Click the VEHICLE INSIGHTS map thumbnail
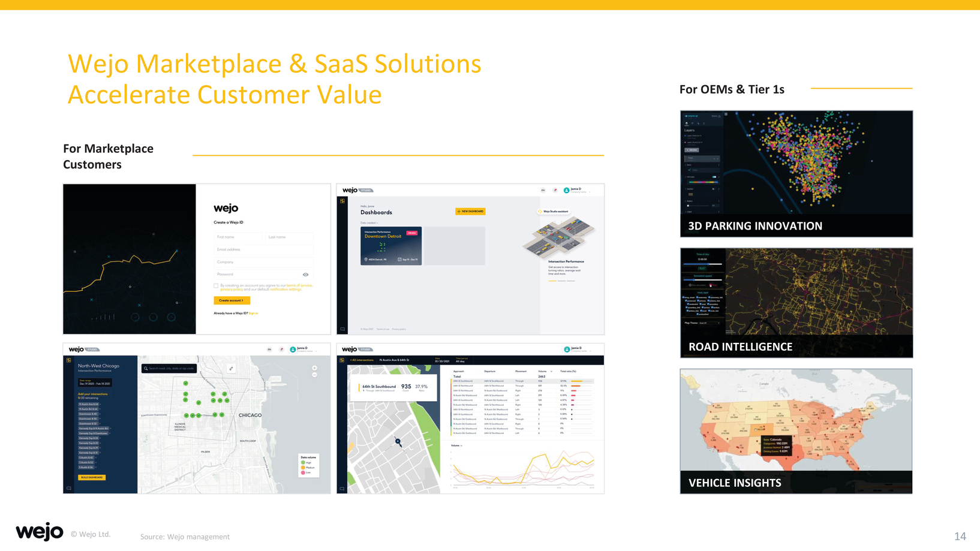Viewport: 980px width, 551px height. 796,432
